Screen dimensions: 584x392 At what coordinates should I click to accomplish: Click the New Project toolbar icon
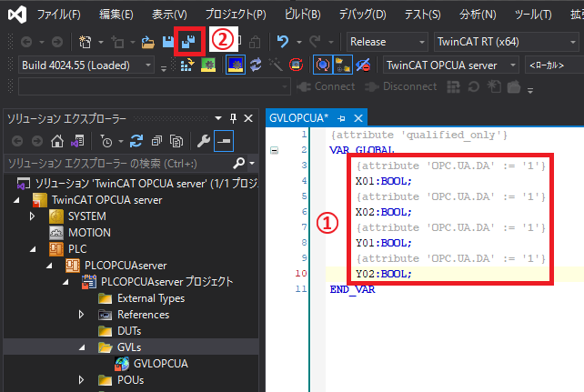click(85, 42)
